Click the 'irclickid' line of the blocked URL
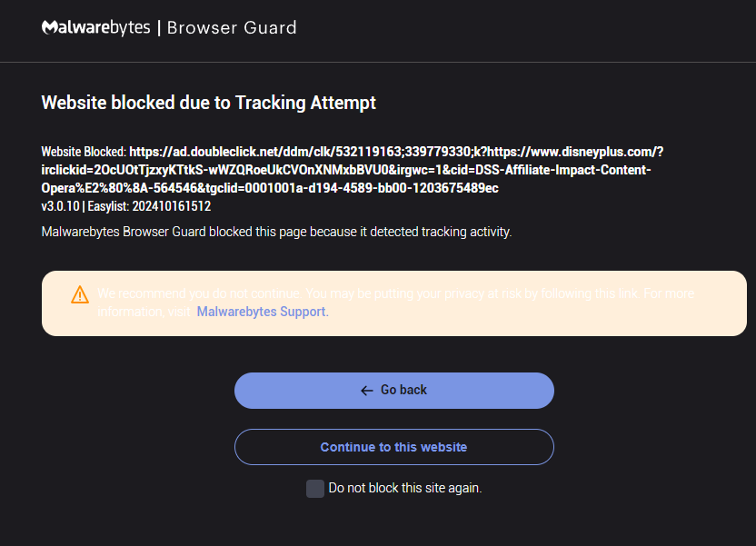The height and width of the screenshot is (546, 756). [x=345, y=170]
